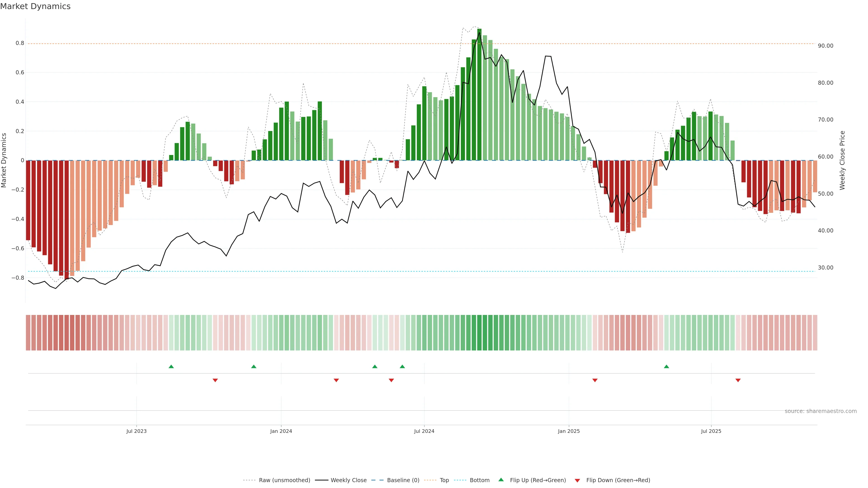Click the Flip Down marker just after Jan 2025
Screen dimensions: 868x488
tap(595, 380)
